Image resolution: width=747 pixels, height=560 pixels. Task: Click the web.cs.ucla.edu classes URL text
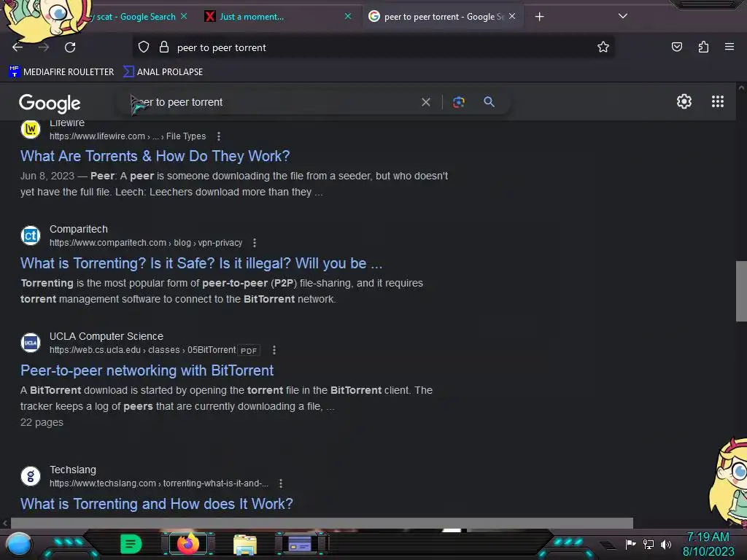(142, 350)
